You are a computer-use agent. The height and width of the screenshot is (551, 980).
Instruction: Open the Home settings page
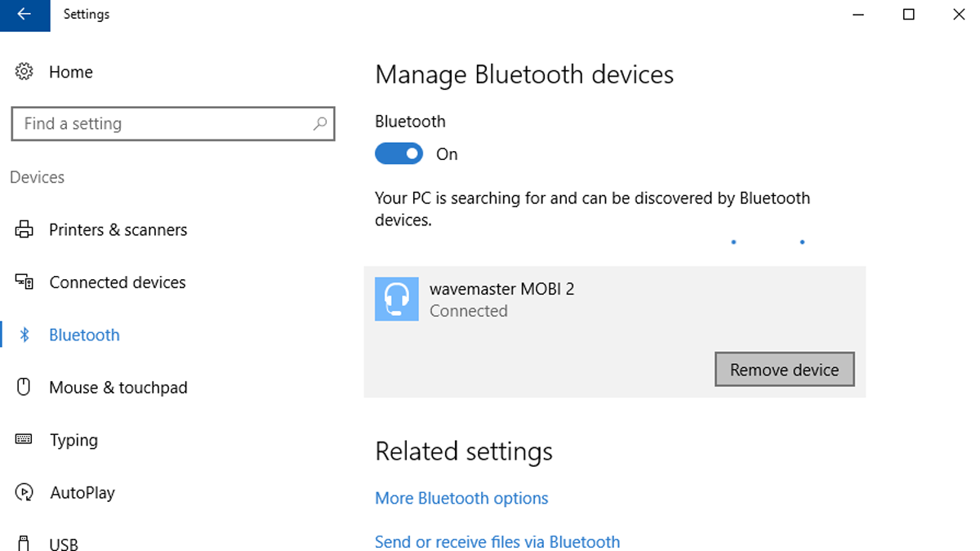coord(70,72)
